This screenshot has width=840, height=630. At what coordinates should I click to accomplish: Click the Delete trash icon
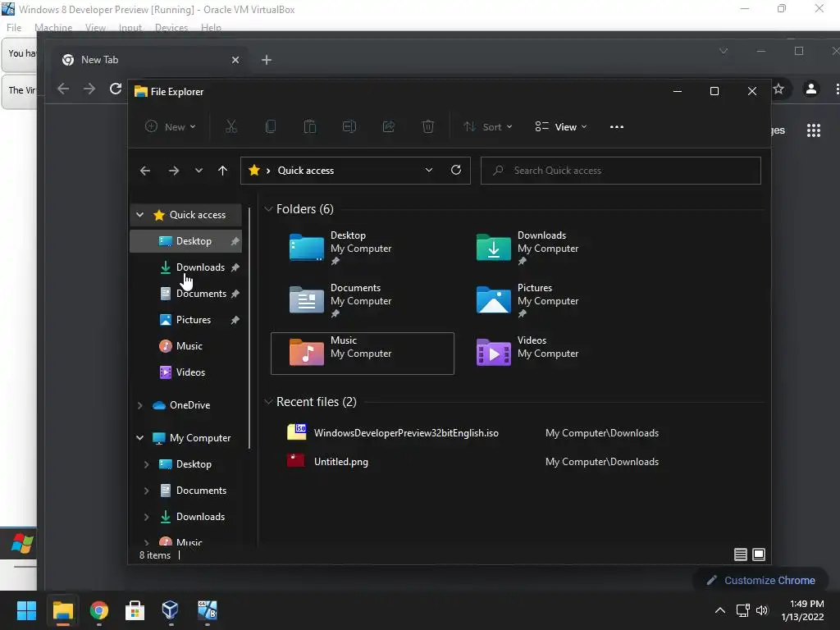[x=428, y=127]
